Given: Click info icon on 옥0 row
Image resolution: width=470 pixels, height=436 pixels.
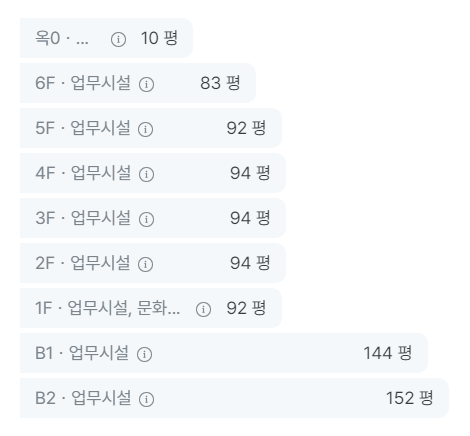Looking at the screenshot, I should click(118, 39).
